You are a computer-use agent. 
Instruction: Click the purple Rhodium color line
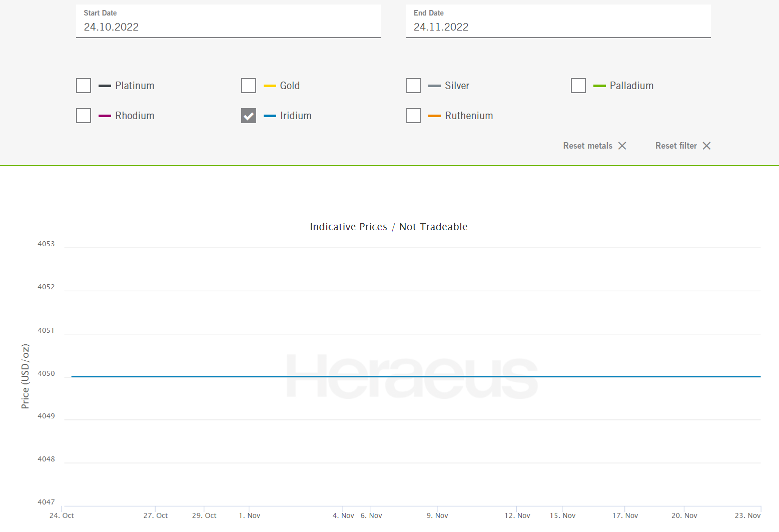(105, 116)
